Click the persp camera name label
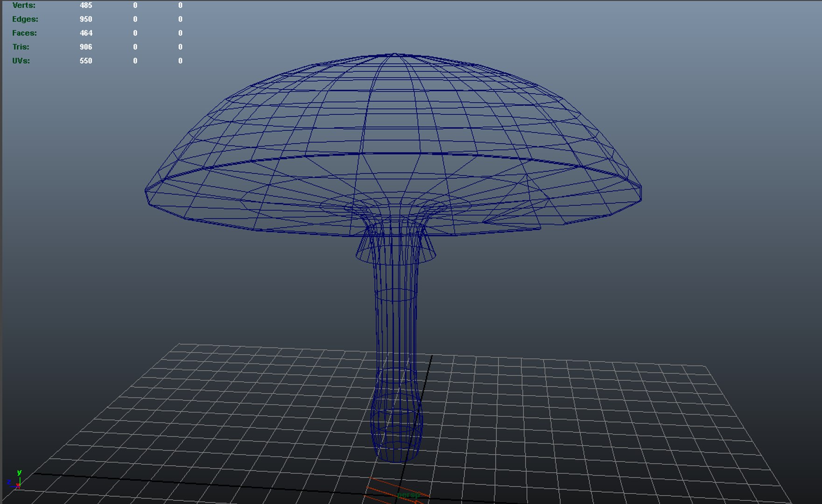 (408, 495)
